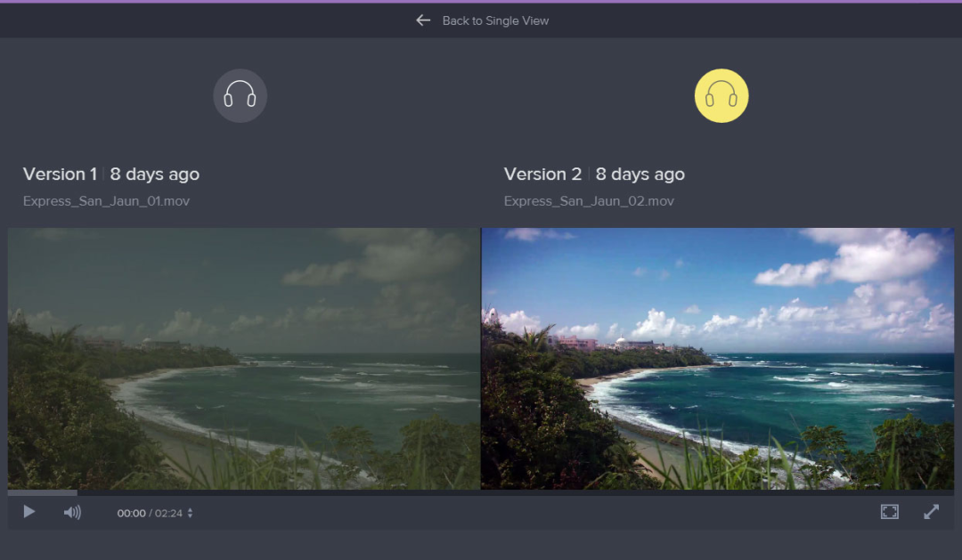Go back to Single View
The image size is (962, 560).
(495, 20)
